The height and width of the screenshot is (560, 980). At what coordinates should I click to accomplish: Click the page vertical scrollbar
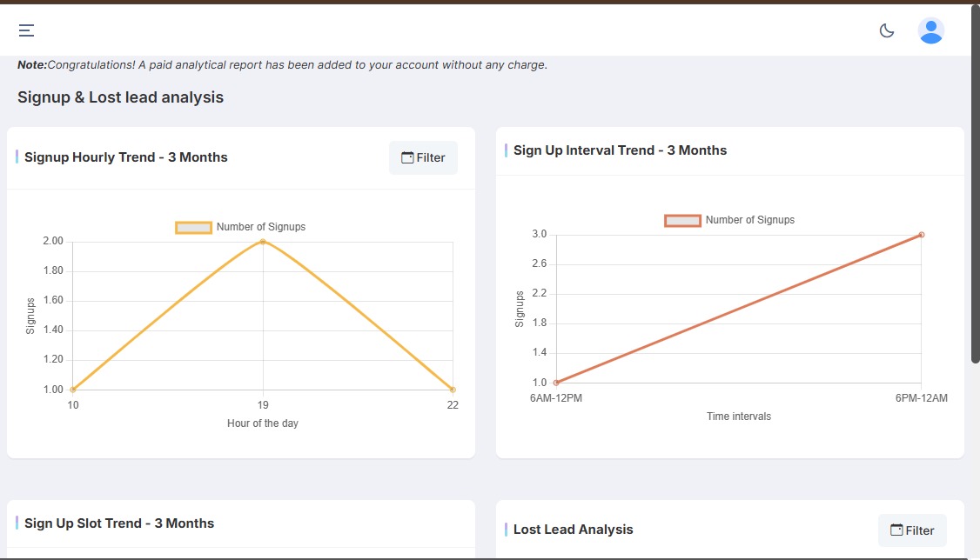[x=975, y=183]
